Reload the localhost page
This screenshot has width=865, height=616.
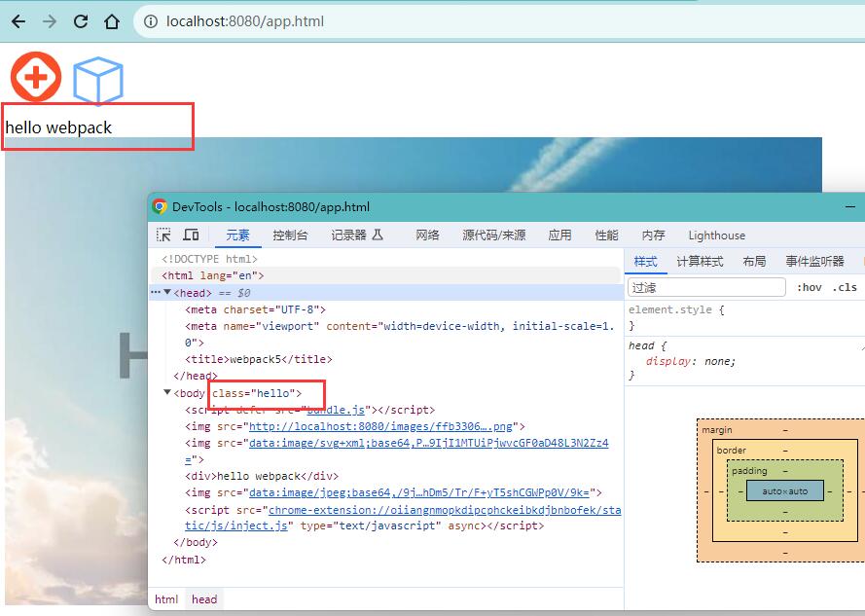point(81,21)
